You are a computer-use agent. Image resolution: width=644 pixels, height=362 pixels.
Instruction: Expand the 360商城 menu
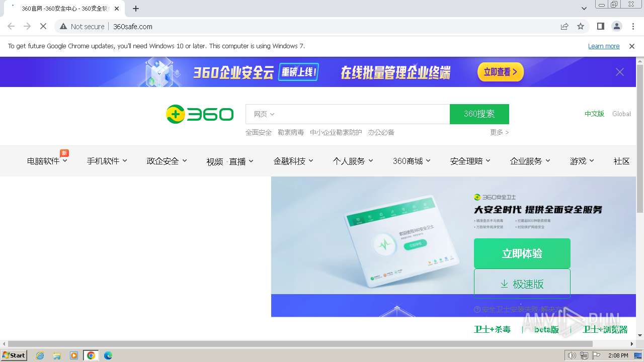point(412,161)
